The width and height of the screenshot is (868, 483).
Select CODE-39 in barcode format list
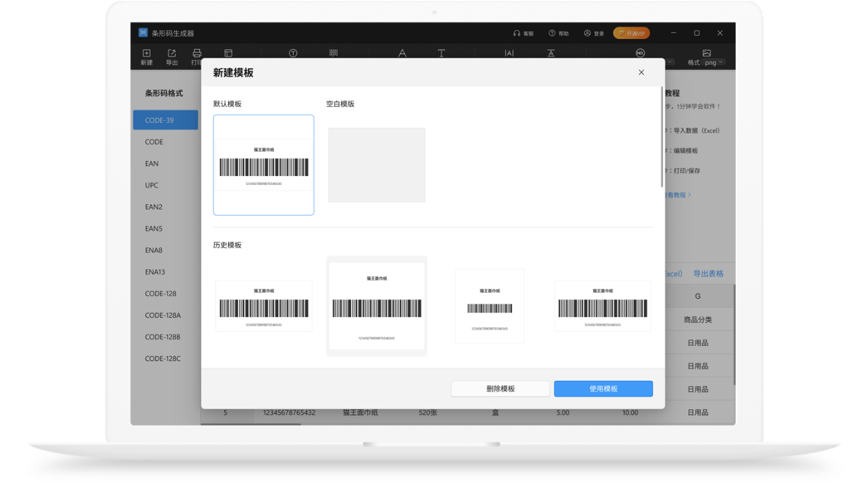click(165, 120)
